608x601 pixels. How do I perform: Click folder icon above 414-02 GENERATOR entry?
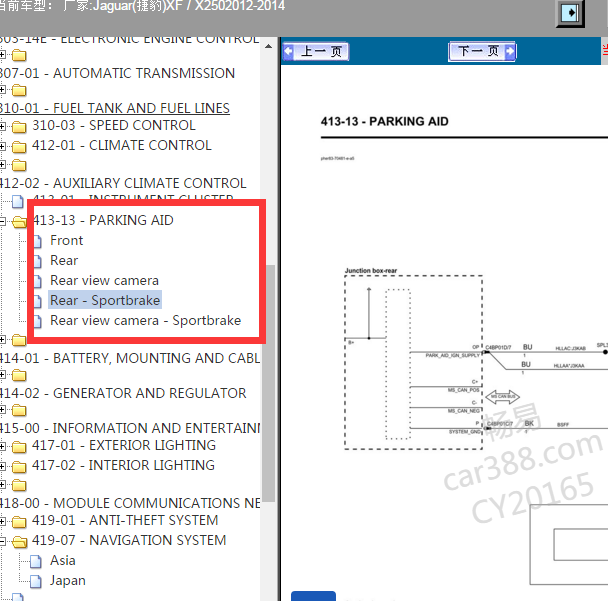19,375
